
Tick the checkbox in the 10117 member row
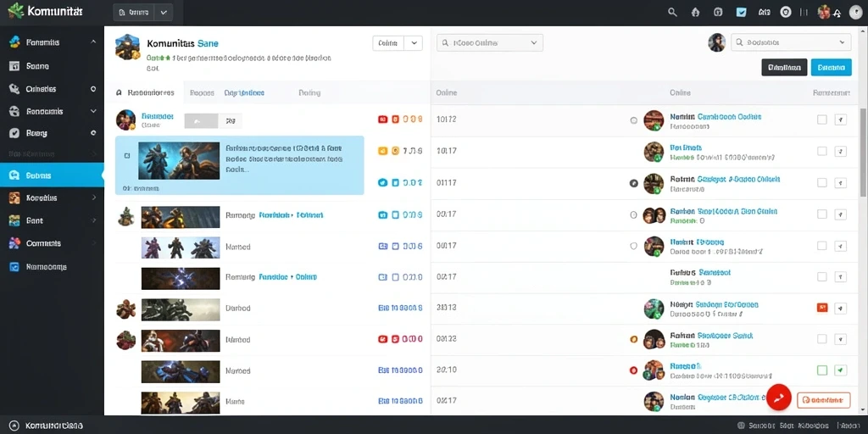click(822, 151)
